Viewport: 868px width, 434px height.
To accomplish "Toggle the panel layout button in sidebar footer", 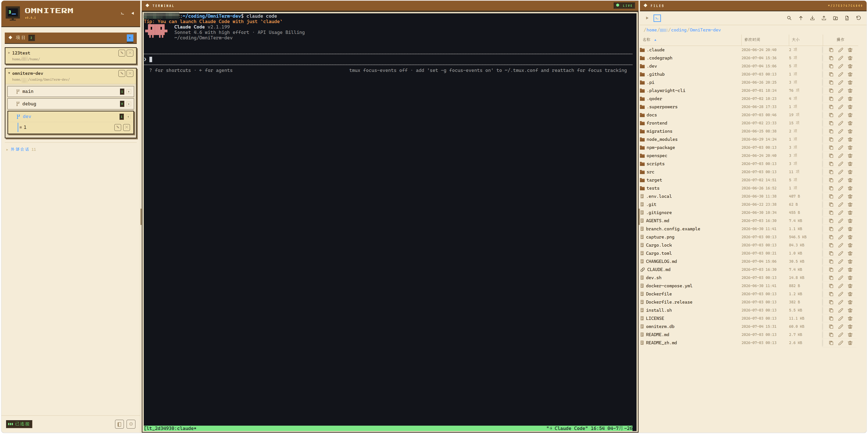I will point(119,424).
